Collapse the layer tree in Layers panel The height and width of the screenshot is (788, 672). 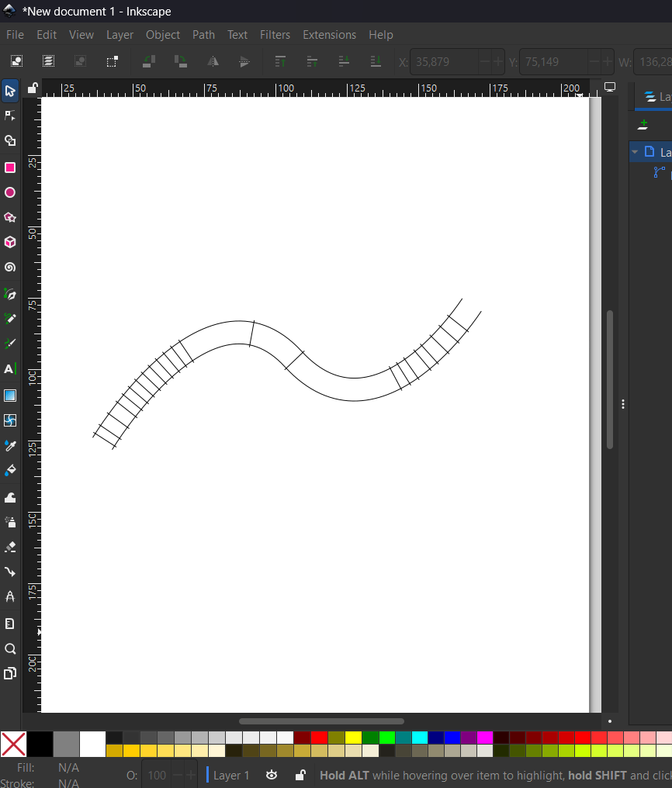[x=635, y=152]
